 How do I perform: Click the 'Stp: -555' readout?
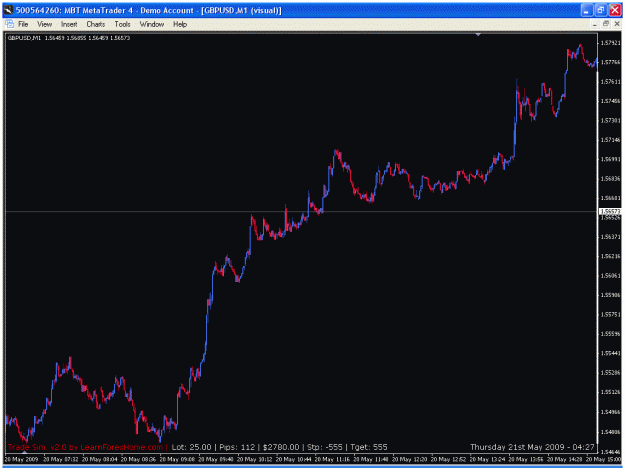(324, 447)
